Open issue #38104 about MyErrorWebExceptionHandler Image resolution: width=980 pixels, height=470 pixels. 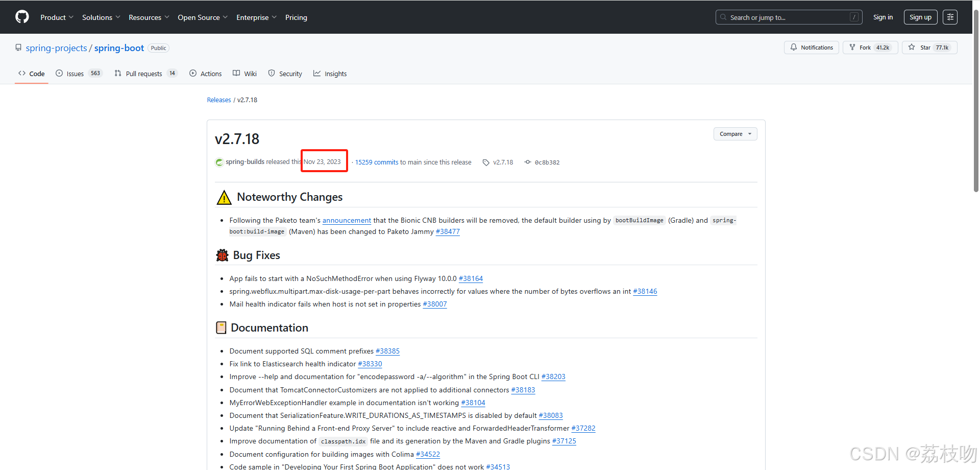[x=473, y=403]
